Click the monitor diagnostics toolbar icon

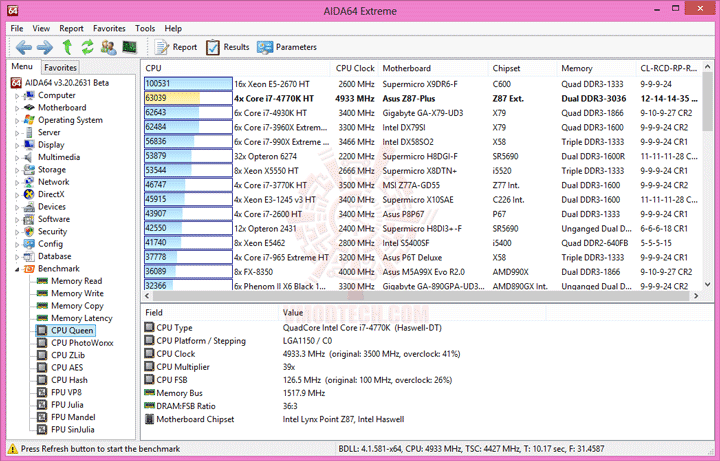pyautogui.click(x=130, y=47)
